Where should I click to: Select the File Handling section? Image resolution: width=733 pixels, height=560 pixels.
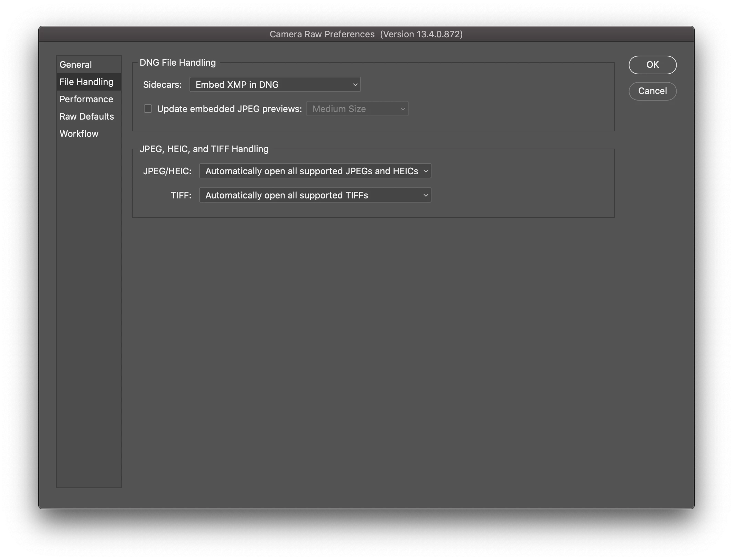click(x=86, y=82)
